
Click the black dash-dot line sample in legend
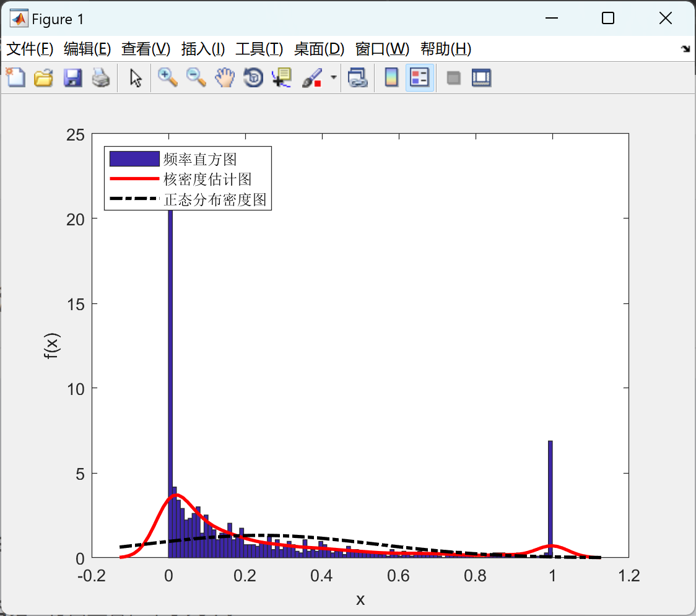pyautogui.click(x=134, y=199)
